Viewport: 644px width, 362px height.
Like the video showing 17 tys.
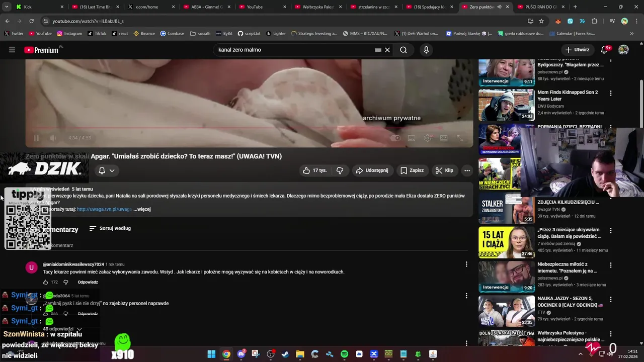tap(314, 170)
